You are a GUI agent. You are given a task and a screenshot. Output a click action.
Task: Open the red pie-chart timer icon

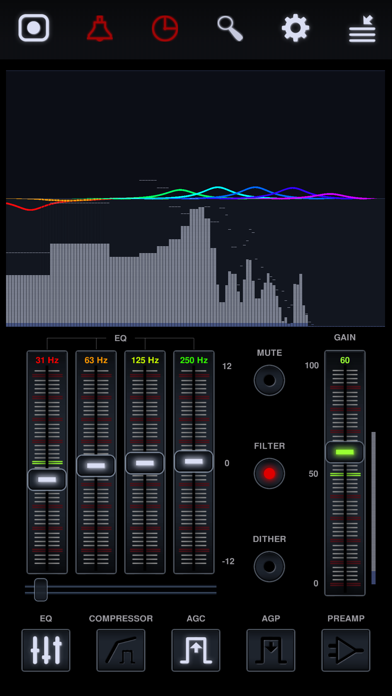(x=165, y=28)
